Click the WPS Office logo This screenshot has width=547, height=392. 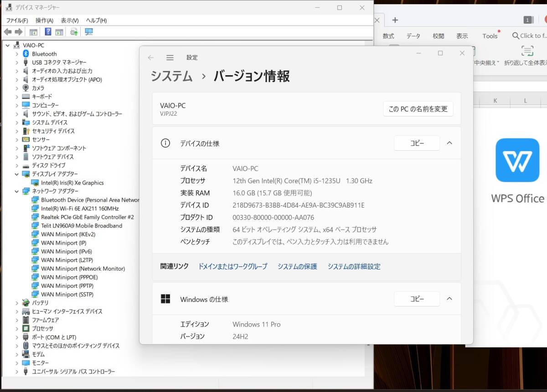click(517, 160)
